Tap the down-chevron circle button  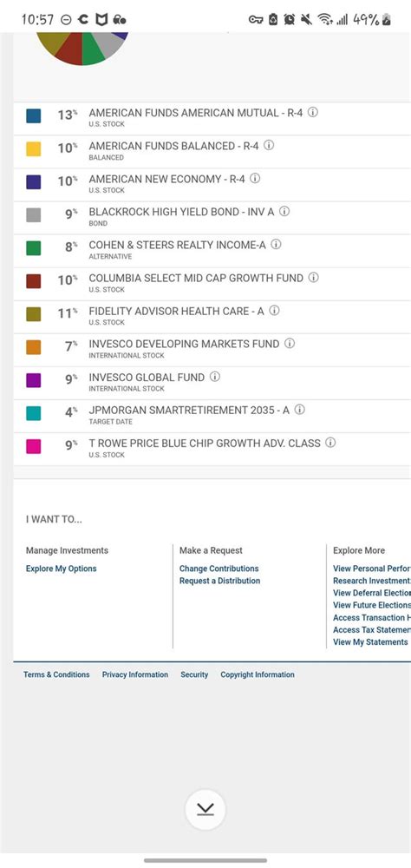click(x=205, y=810)
